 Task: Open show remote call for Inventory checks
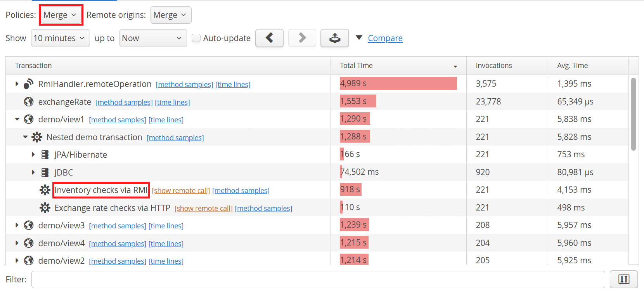pos(181,191)
